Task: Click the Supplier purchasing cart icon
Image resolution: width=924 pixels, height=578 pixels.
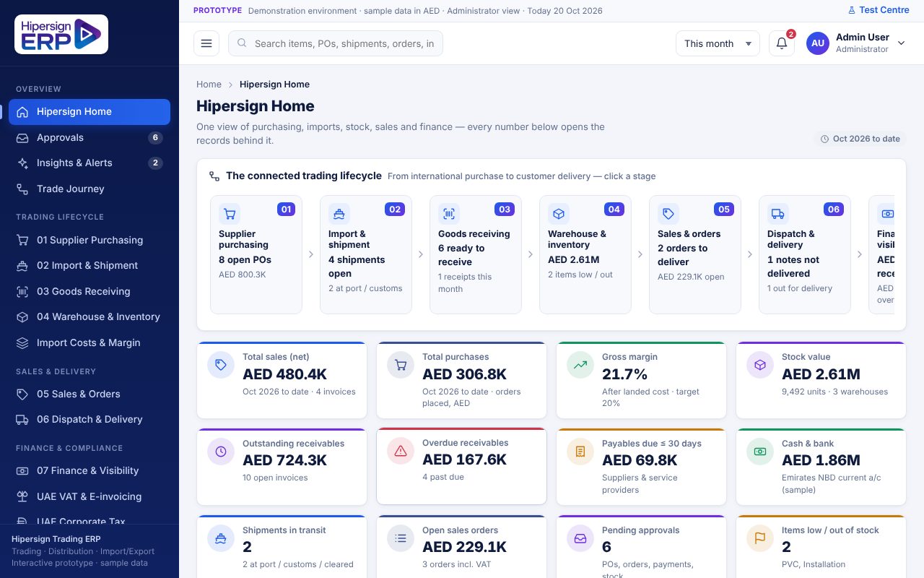Action: coord(230,214)
